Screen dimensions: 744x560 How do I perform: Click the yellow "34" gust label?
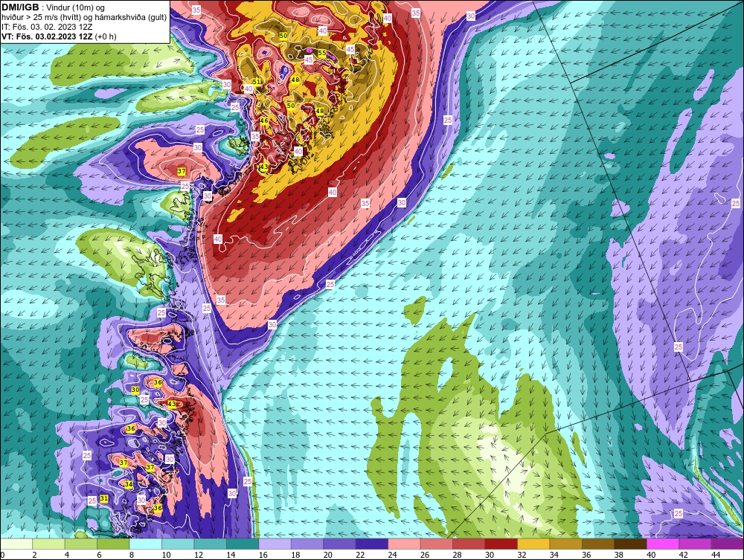(x=128, y=484)
